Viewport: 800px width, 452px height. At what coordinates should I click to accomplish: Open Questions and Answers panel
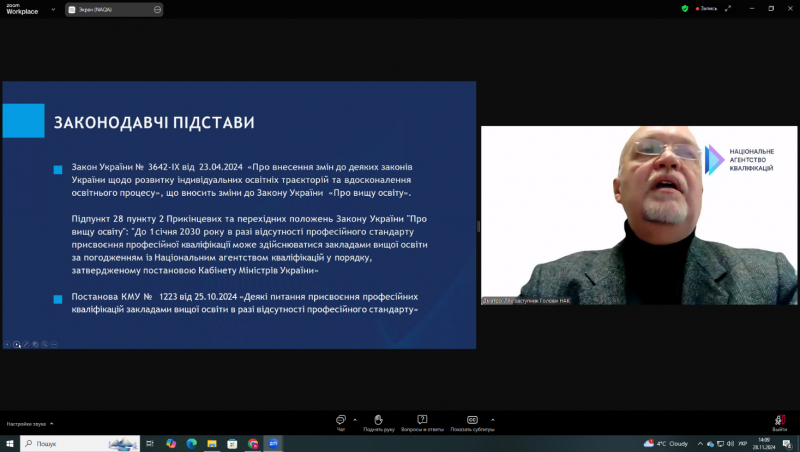pos(422,421)
